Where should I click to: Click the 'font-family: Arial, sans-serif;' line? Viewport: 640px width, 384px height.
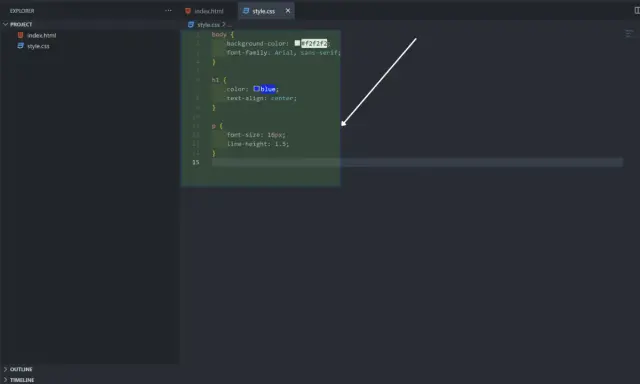click(x=284, y=53)
